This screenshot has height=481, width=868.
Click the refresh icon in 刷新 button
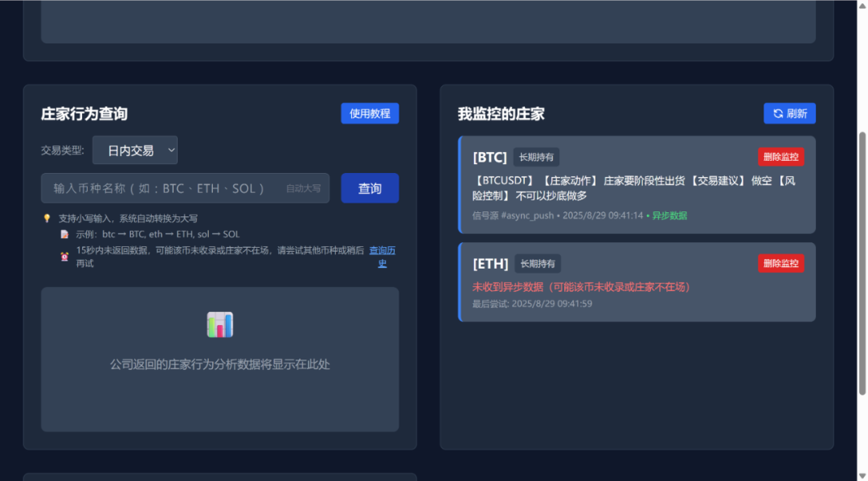[x=778, y=113]
